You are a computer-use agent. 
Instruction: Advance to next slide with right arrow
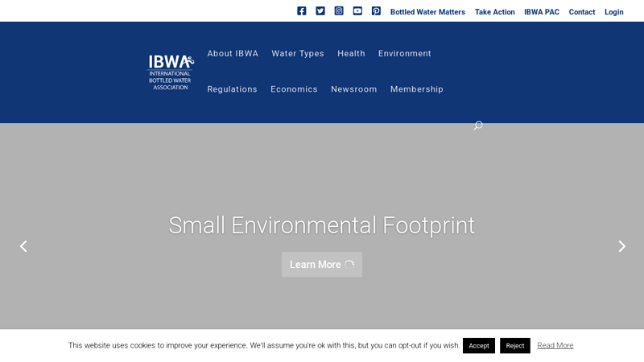point(621,246)
